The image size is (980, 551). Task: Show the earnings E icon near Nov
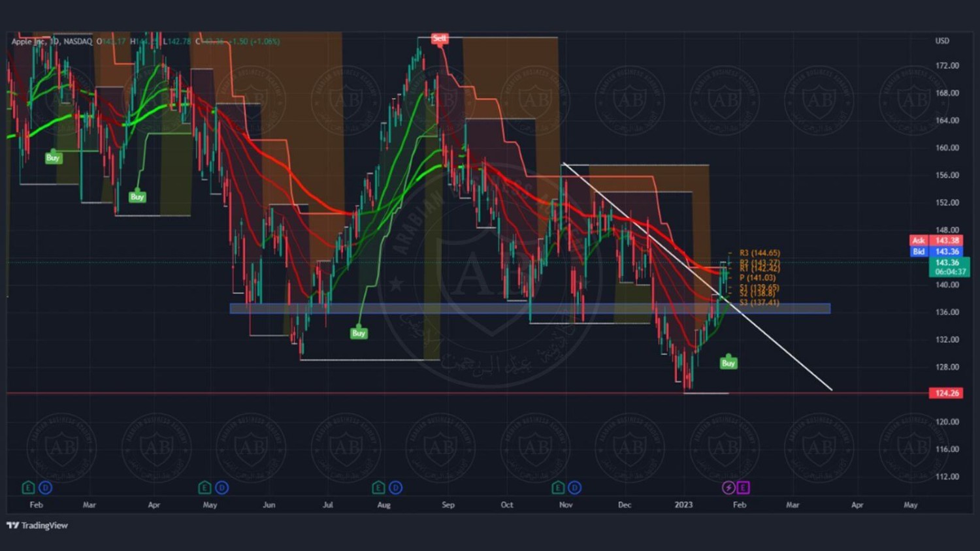[557, 488]
